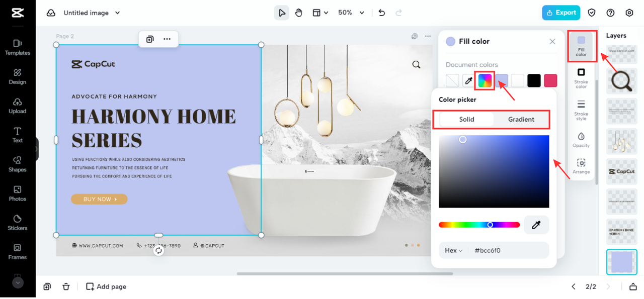The image size is (644, 299).
Task: Open the Shapes panel
Action: pyautogui.click(x=18, y=164)
